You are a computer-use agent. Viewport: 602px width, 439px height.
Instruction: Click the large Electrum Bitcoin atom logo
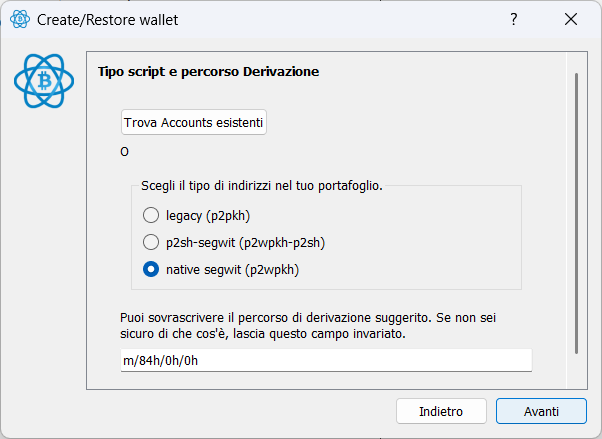(44, 81)
